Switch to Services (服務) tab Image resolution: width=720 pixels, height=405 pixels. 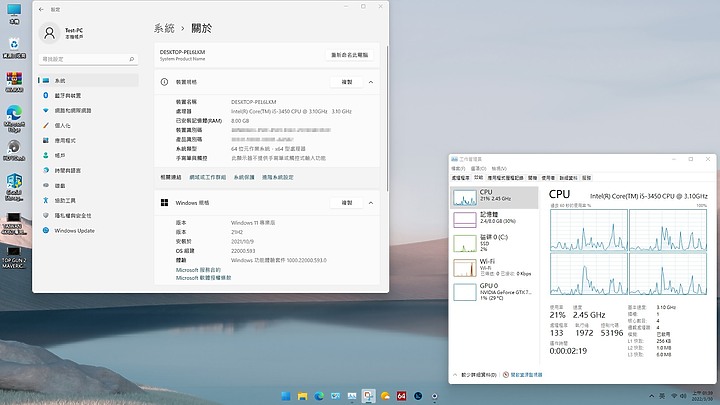tap(587, 178)
